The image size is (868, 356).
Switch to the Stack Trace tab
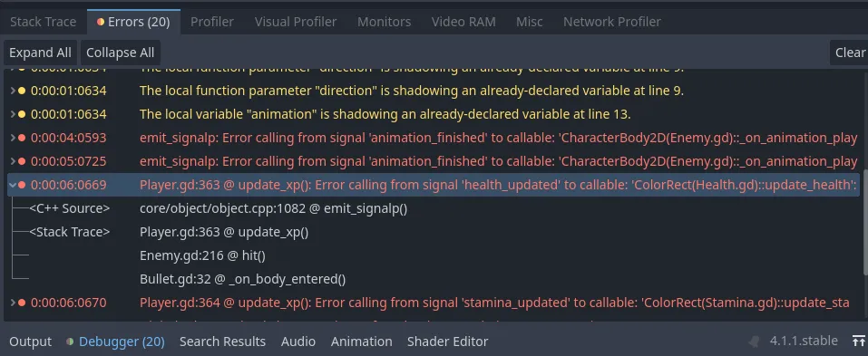pyautogui.click(x=44, y=22)
